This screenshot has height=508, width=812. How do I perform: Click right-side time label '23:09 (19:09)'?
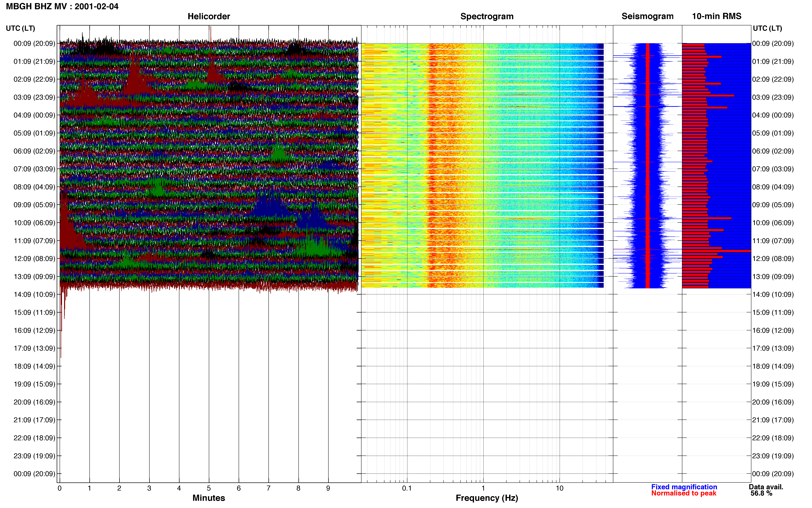(x=773, y=456)
